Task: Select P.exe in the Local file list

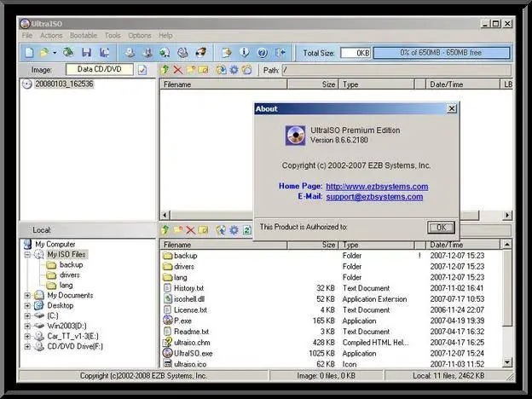Action: (x=182, y=321)
